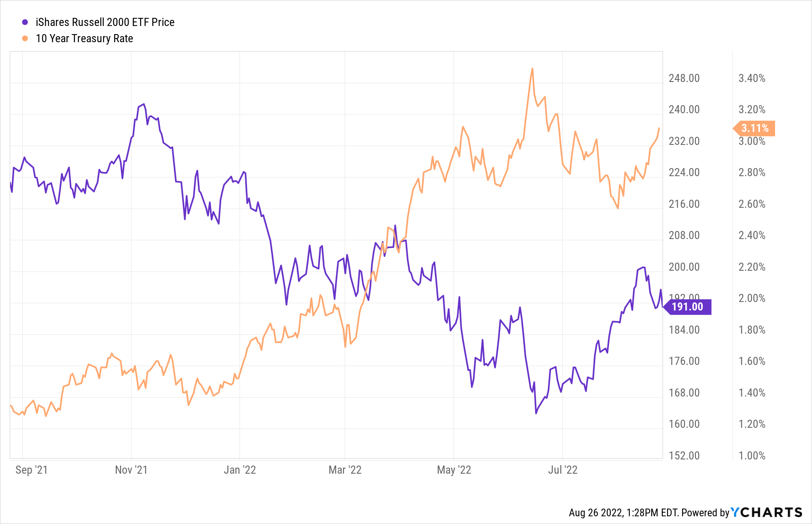The height and width of the screenshot is (524, 812).
Task: Click the 1.00% rate axis label
Action: tap(752, 456)
